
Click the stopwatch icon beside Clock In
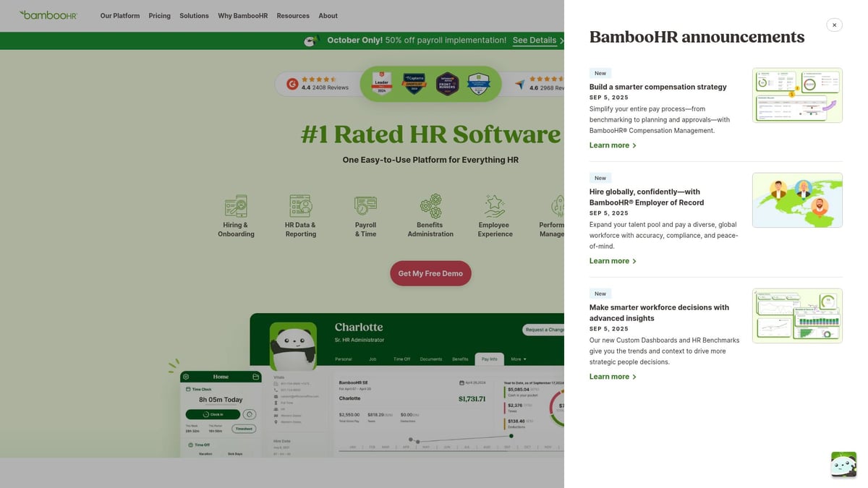[x=249, y=414]
